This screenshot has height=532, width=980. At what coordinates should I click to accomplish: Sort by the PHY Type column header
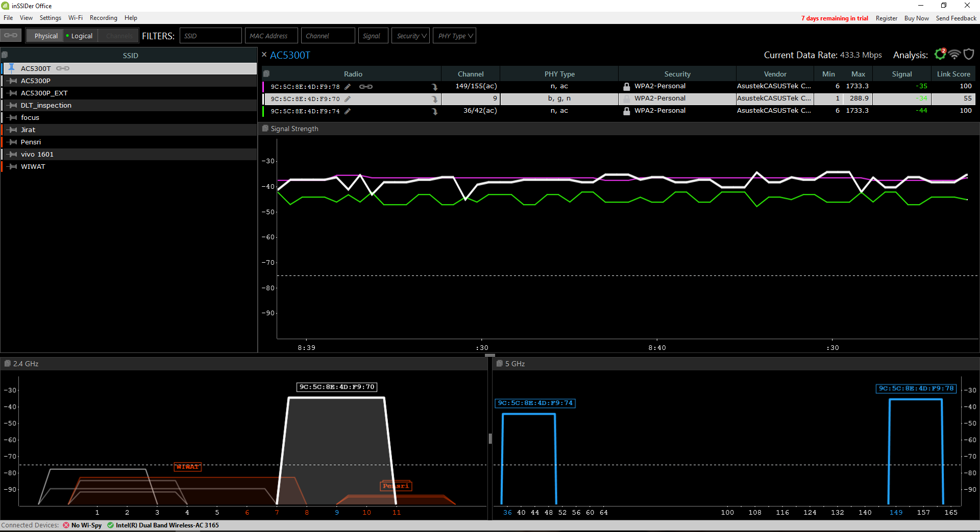click(559, 74)
